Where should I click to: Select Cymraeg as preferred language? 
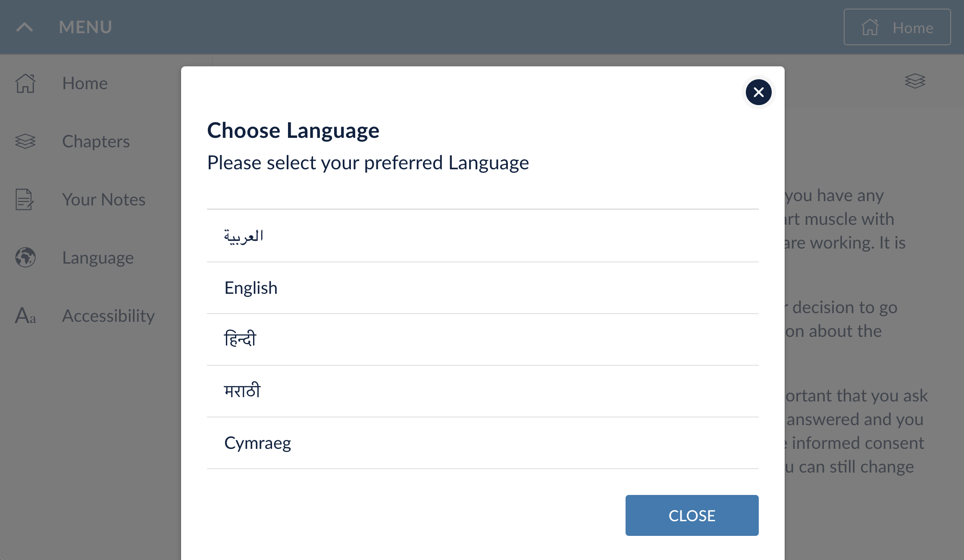point(258,443)
